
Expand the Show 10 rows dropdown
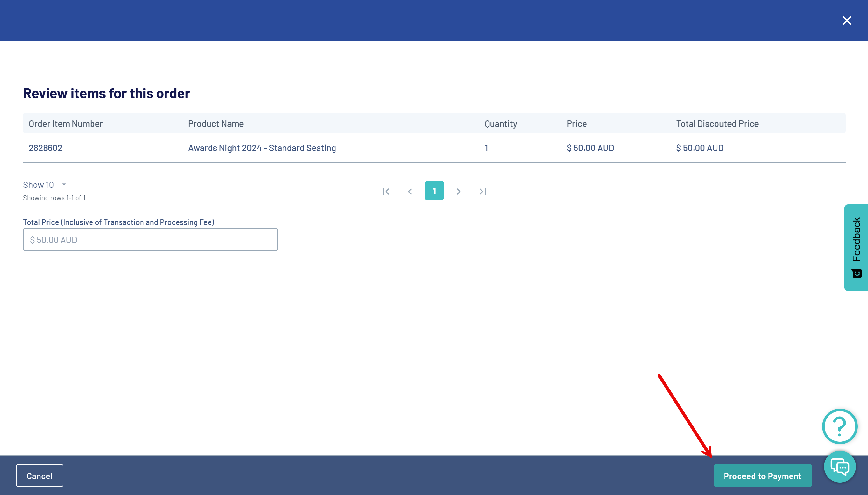coord(39,185)
